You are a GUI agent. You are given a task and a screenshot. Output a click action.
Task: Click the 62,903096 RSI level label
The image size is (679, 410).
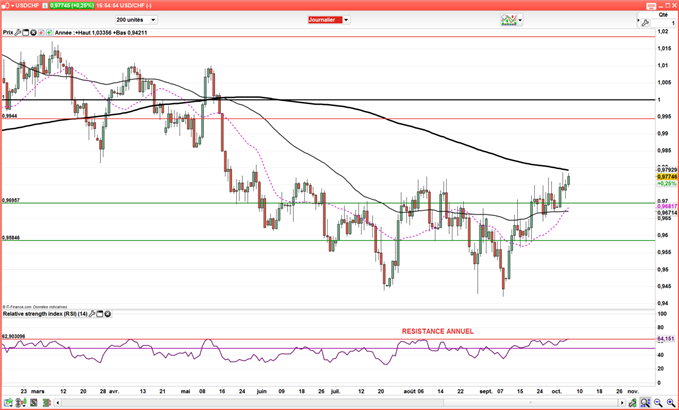coord(13,336)
